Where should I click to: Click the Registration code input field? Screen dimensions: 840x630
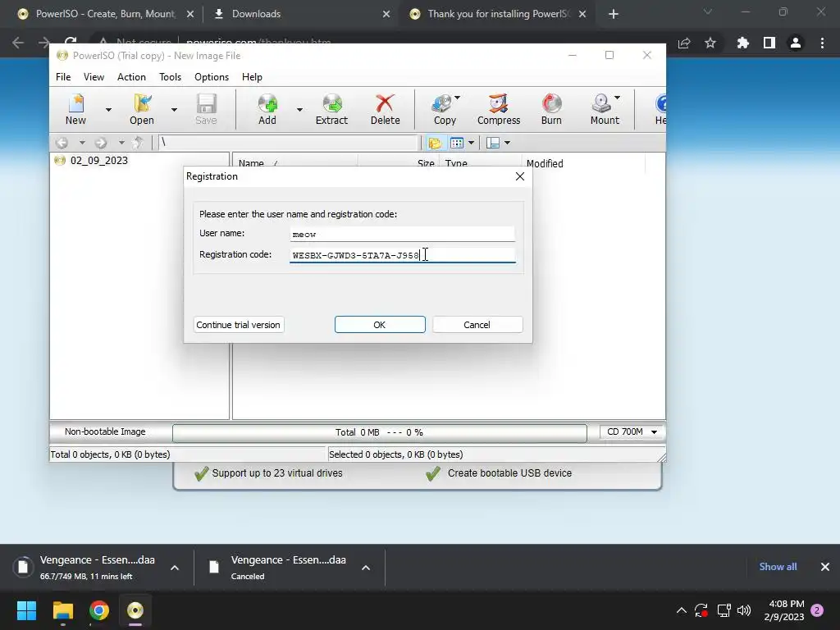click(402, 255)
